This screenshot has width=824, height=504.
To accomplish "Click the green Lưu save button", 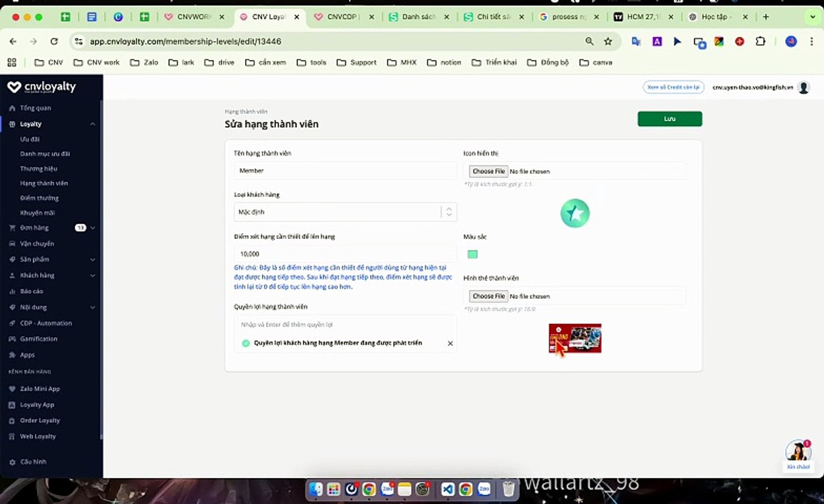I will click(670, 119).
